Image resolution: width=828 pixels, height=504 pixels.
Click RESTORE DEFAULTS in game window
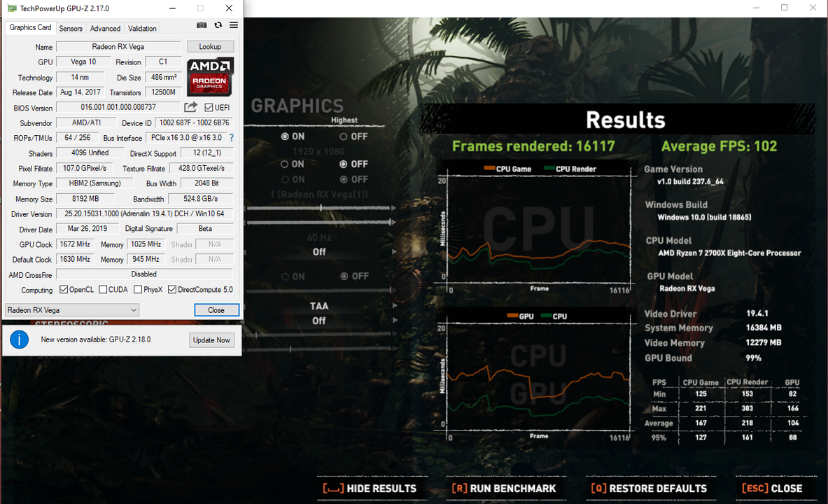click(x=648, y=489)
